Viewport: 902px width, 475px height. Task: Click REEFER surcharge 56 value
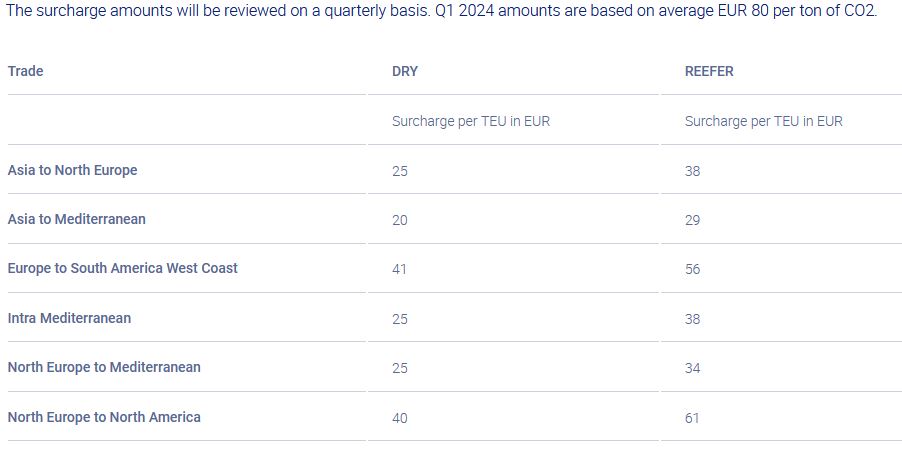tap(693, 269)
